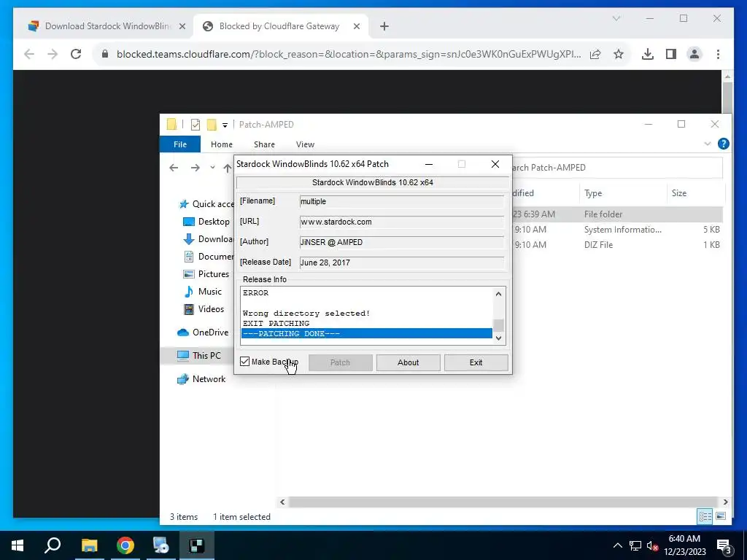
Task: Click Explorer up-one-level arrow
Action: 228,168
